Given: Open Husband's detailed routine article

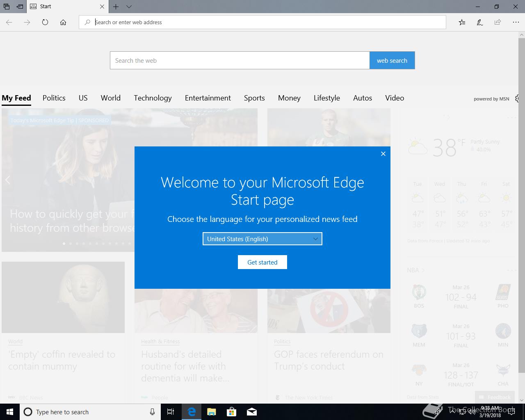Looking at the screenshot, I should coord(185,366).
